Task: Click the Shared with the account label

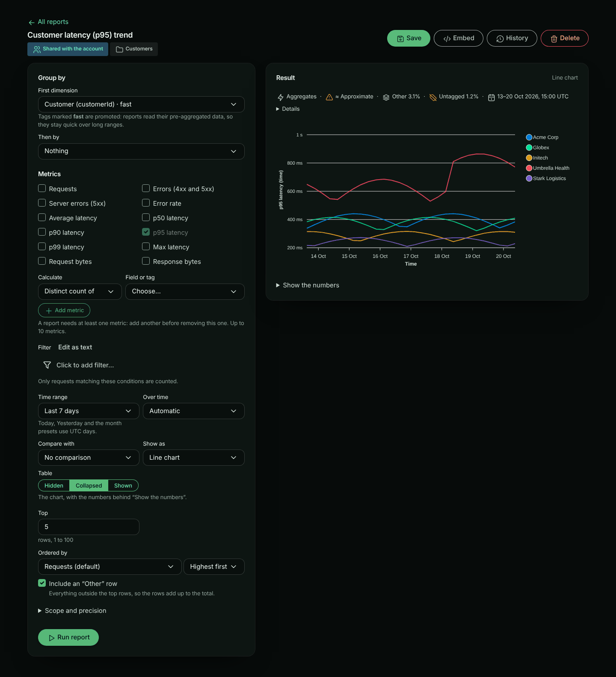Action: [73, 49]
